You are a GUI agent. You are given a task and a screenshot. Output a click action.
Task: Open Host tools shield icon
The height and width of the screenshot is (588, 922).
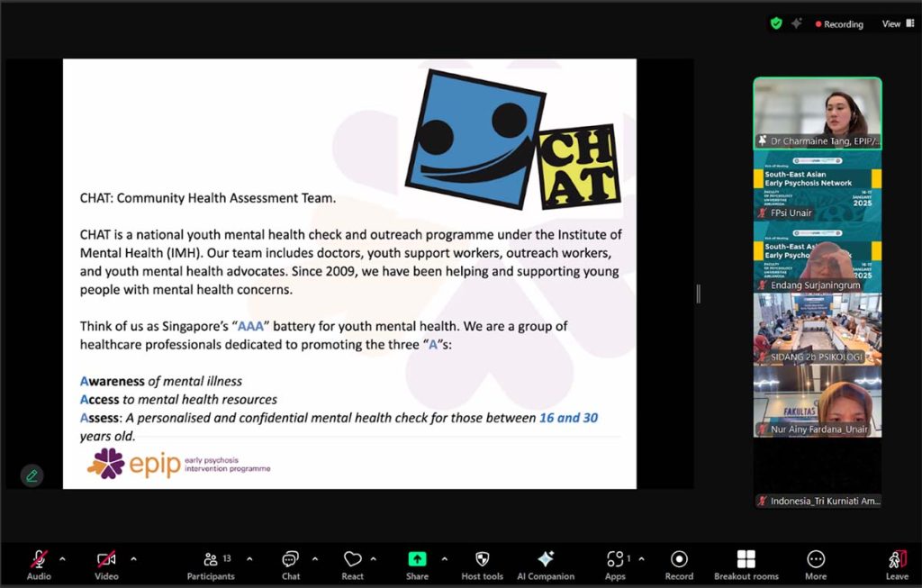[x=483, y=559]
